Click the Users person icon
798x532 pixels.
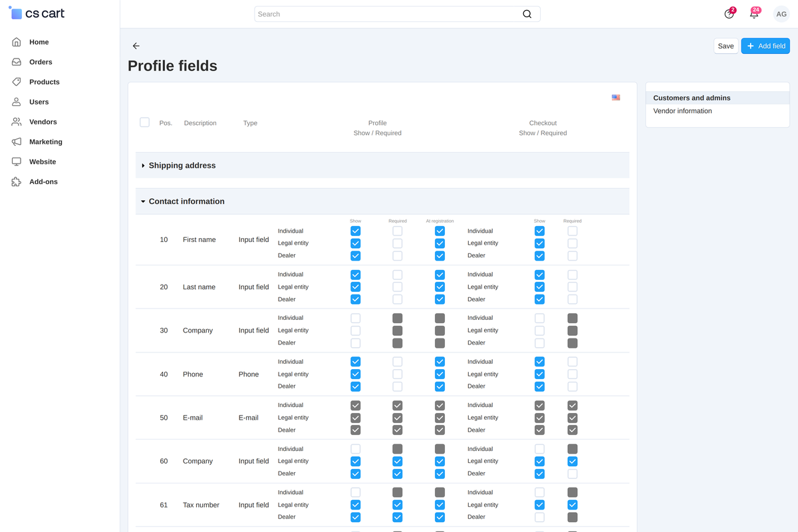coord(17,102)
